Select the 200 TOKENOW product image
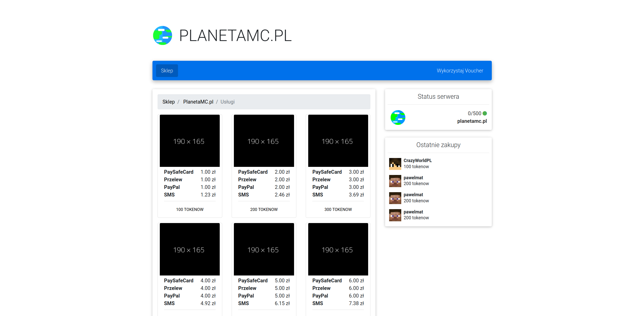644x316 pixels. tap(264, 141)
